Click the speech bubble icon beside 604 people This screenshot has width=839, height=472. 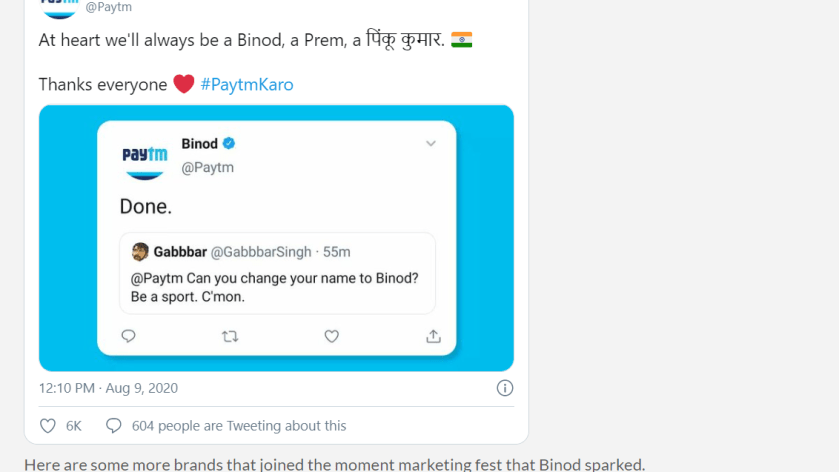pyautogui.click(x=114, y=426)
